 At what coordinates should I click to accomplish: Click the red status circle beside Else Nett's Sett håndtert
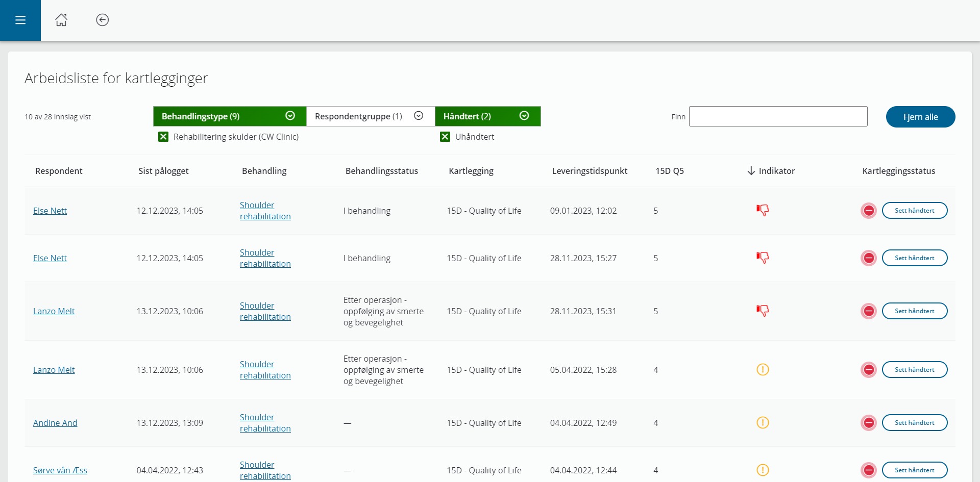869,210
